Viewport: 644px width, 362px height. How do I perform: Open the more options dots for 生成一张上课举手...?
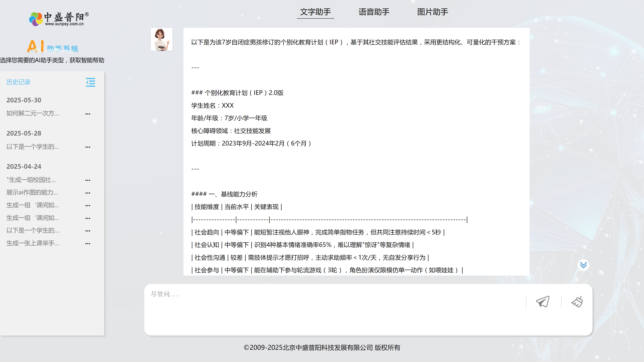(88, 243)
